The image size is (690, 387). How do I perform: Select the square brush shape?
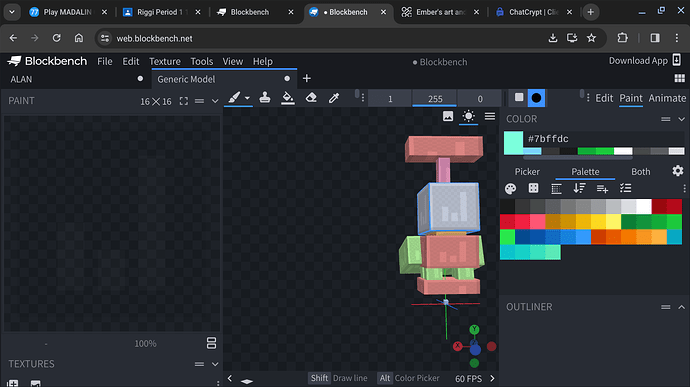click(519, 97)
